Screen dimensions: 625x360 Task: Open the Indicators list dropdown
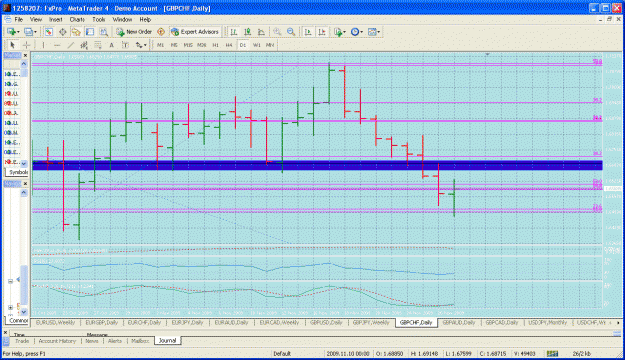pos(339,31)
